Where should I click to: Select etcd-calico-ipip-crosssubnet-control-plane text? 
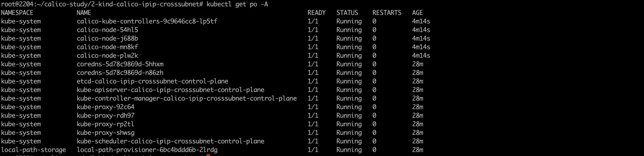[x=152, y=81]
